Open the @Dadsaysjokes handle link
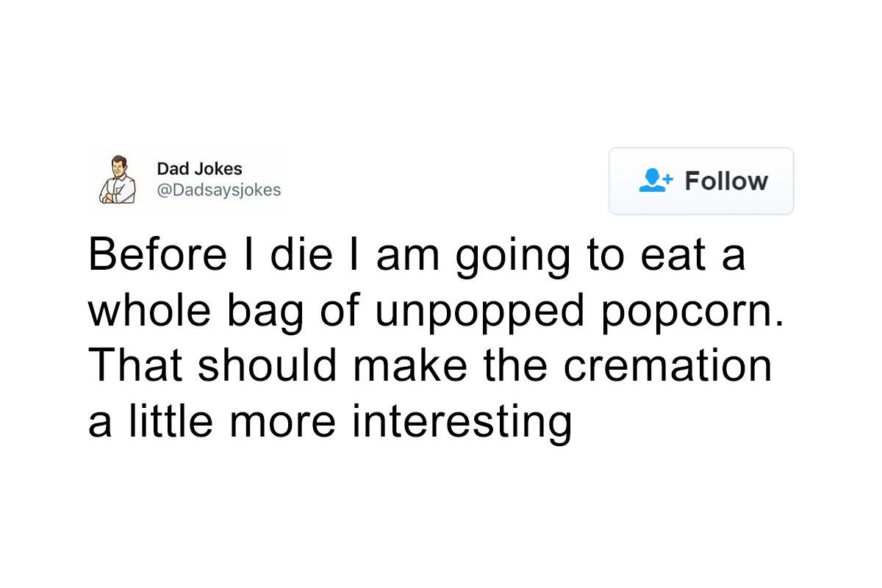Screen dimensions: 882x588 coord(218,190)
